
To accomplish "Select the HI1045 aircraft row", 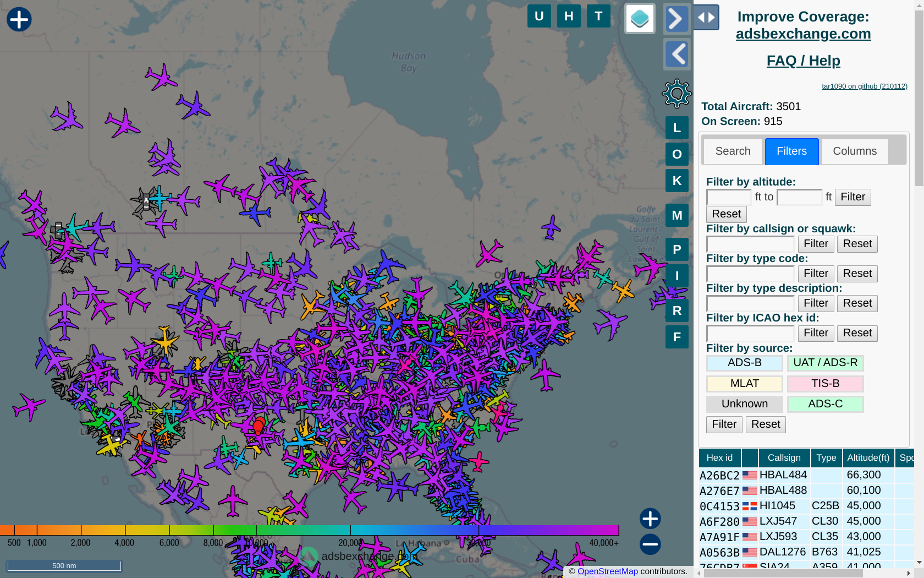I will pos(806,506).
